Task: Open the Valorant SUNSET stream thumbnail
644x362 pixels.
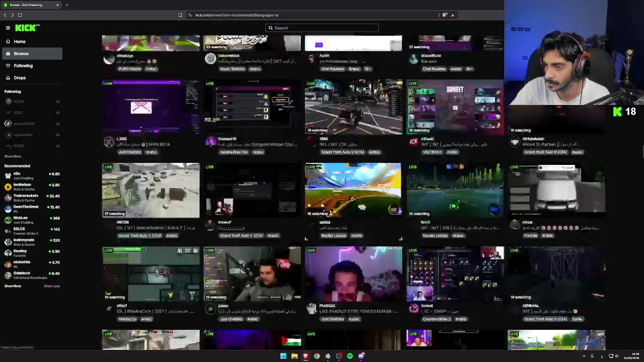Action: (455, 107)
